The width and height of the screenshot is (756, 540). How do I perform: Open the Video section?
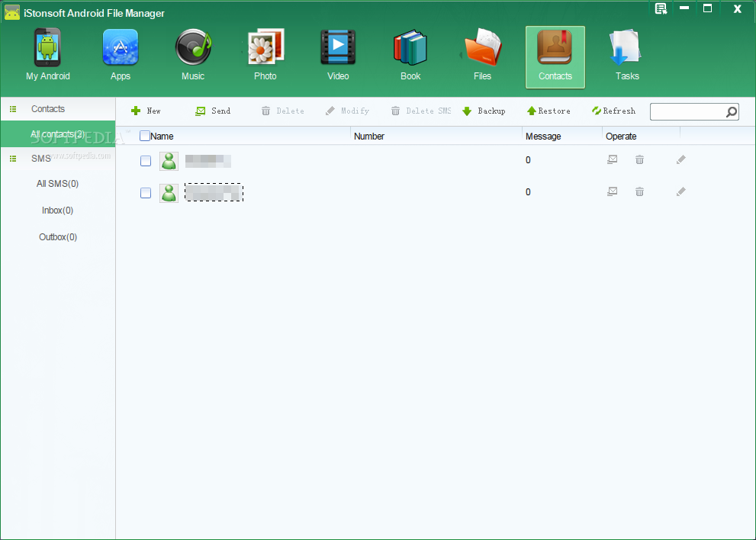(x=338, y=56)
